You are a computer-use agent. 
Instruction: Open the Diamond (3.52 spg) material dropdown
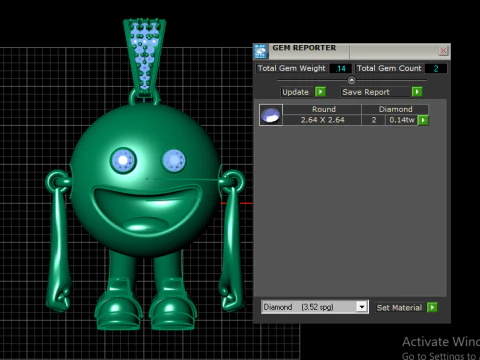[x=315, y=307]
